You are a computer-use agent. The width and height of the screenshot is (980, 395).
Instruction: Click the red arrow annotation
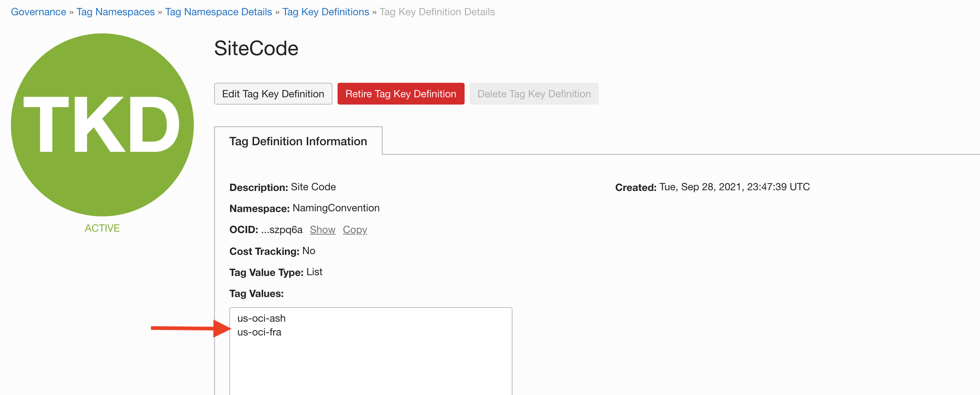[x=190, y=328]
